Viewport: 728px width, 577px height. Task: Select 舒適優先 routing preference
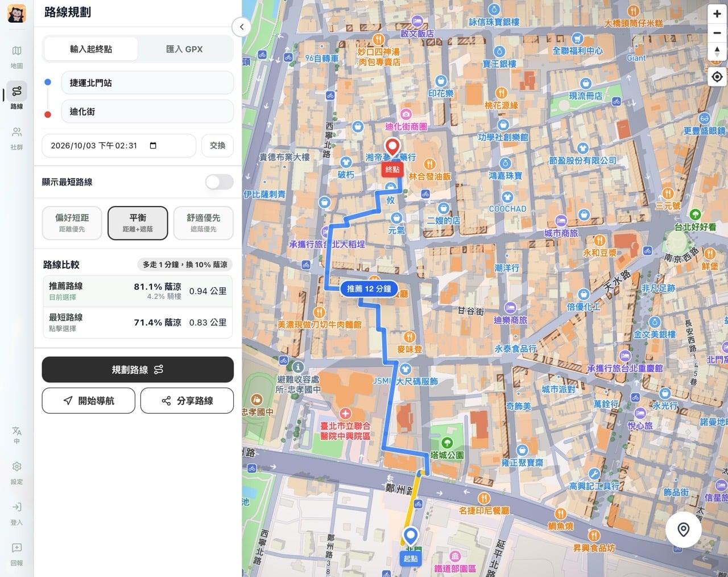(x=203, y=223)
